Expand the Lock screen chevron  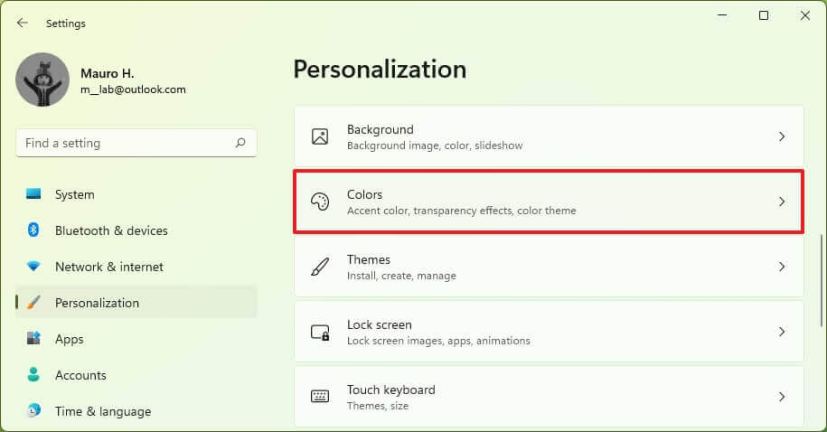pos(782,332)
